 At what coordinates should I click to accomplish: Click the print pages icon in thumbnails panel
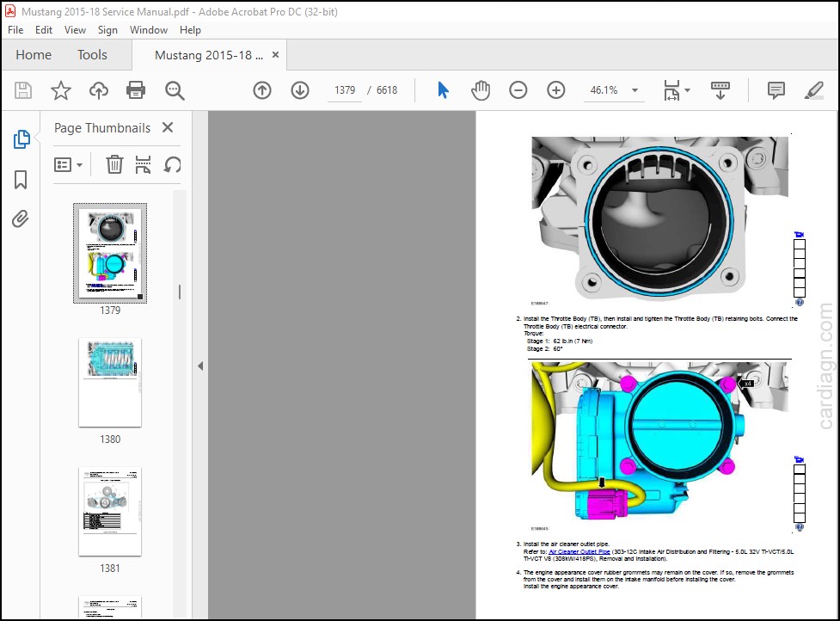143,164
